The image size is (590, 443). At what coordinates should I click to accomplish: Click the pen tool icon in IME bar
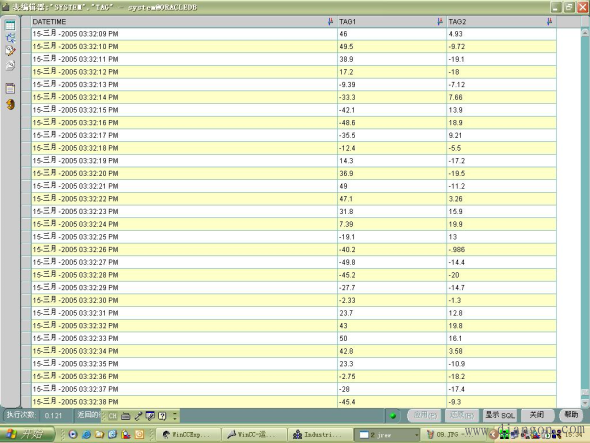pyautogui.click(x=138, y=416)
